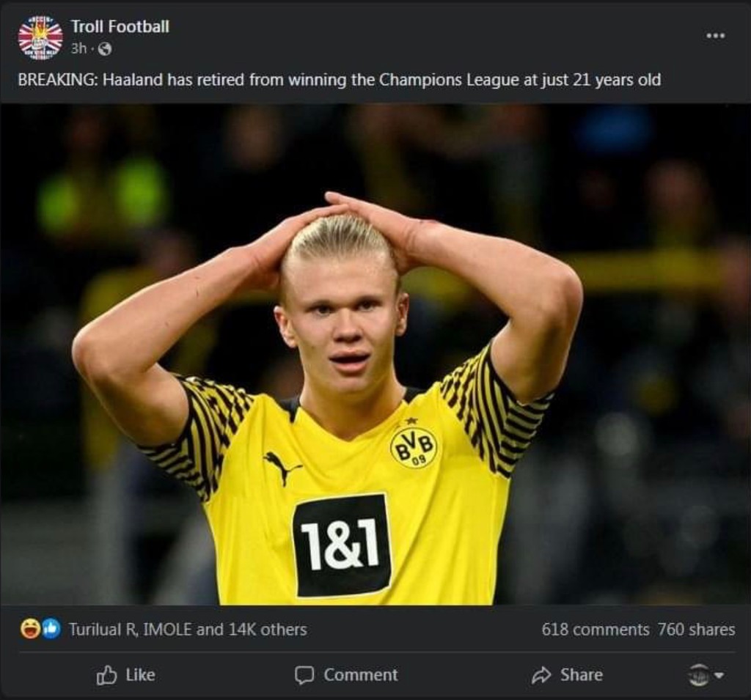
Task: Click "Turilual R, IMOLE and 14K others"
Action: coord(187,627)
